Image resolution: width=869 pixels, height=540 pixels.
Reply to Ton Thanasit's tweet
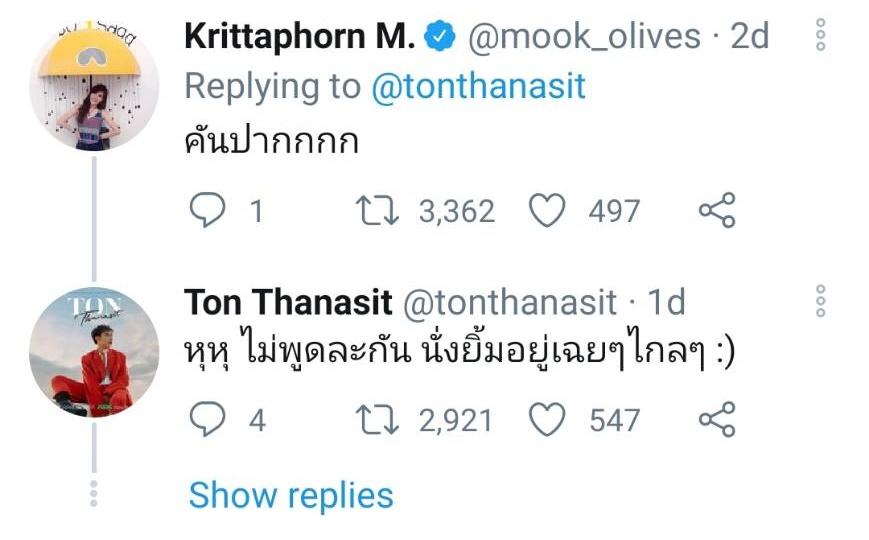click(207, 420)
